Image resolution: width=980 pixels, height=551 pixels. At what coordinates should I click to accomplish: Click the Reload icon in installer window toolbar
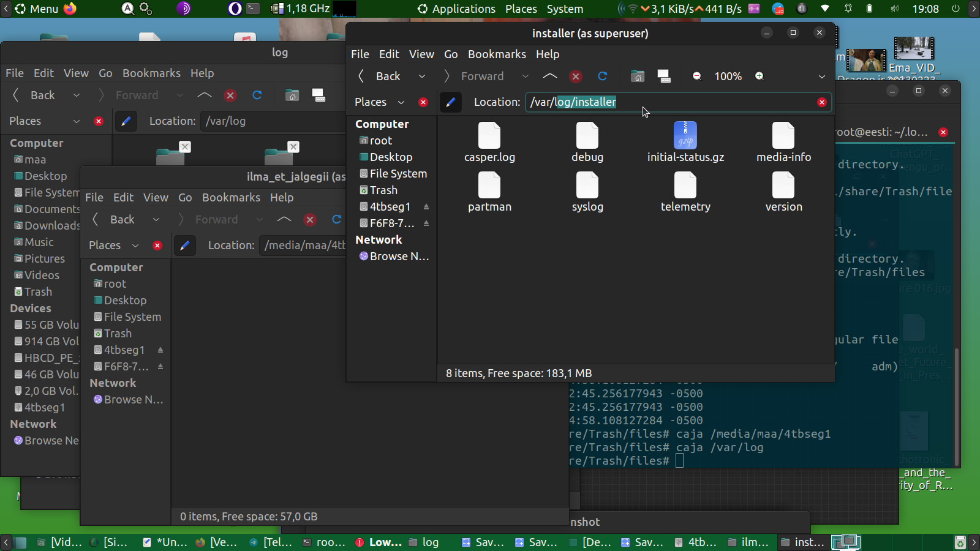click(603, 76)
